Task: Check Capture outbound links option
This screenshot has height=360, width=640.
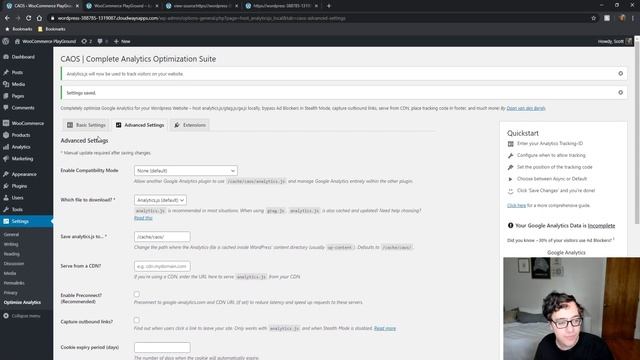Action: pyautogui.click(x=137, y=320)
